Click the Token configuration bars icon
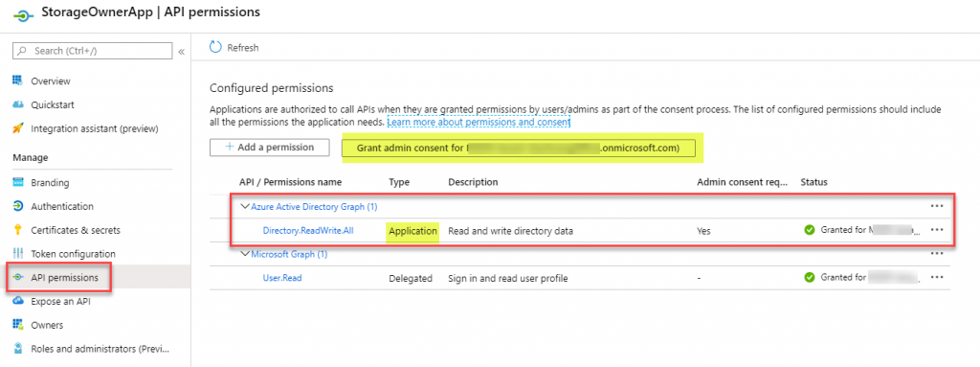 pos(17,254)
